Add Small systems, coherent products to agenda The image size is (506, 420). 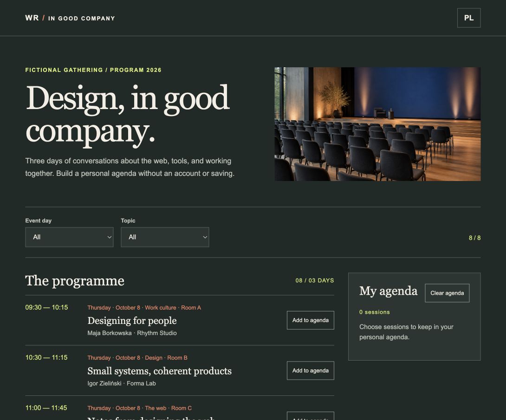click(311, 370)
